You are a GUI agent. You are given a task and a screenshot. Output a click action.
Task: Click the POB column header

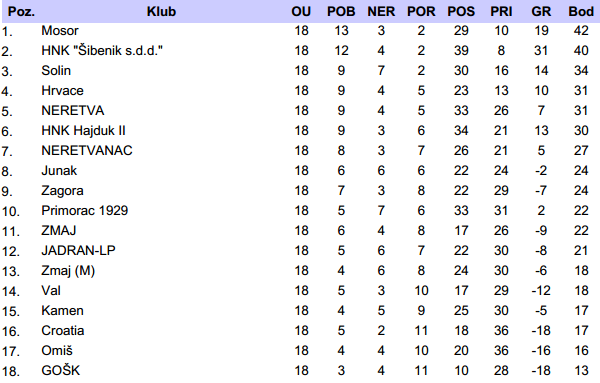click(x=341, y=11)
